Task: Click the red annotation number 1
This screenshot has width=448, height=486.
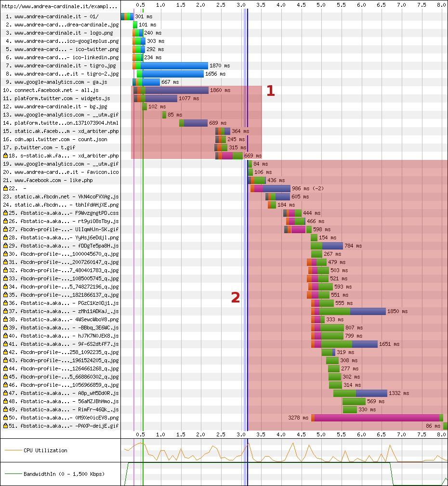Action: [x=271, y=91]
